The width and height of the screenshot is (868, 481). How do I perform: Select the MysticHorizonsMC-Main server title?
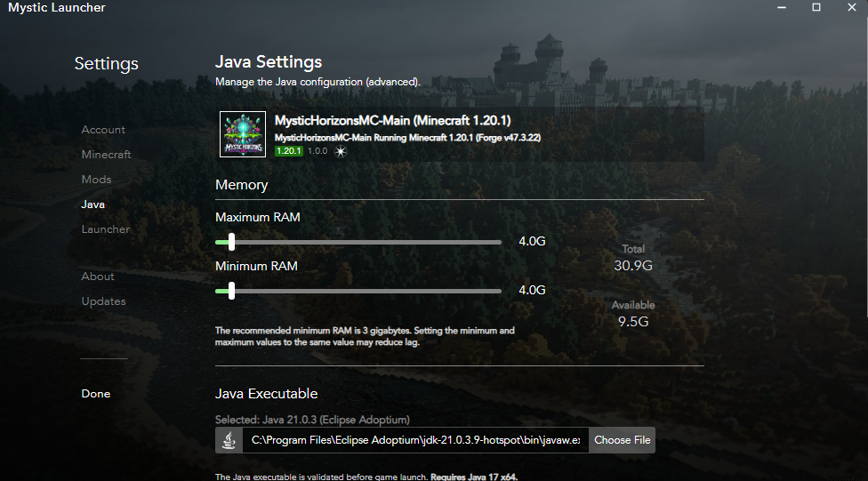(x=392, y=121)
